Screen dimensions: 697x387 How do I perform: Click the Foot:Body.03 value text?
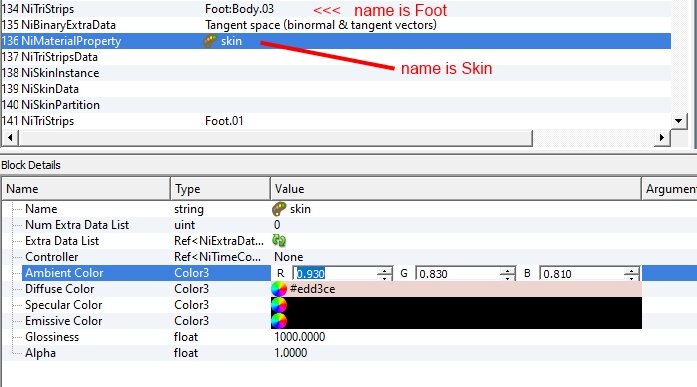click(240, 9)
